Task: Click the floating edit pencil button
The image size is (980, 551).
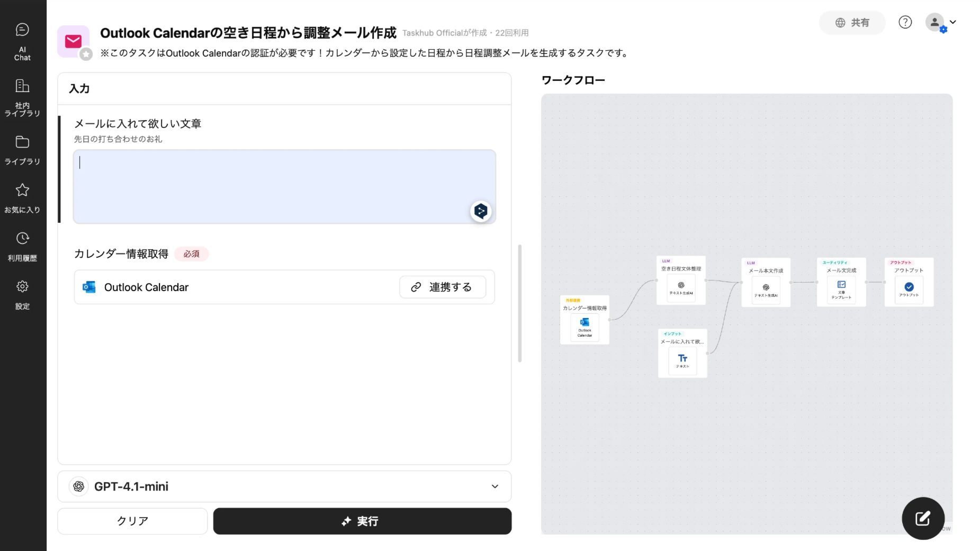Action: tap(923, 518)
